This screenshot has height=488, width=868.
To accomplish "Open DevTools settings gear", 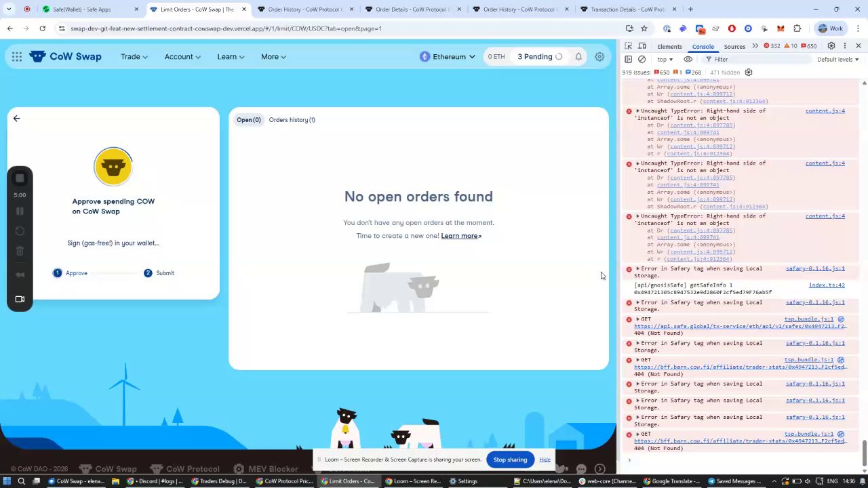I will 831,46.
